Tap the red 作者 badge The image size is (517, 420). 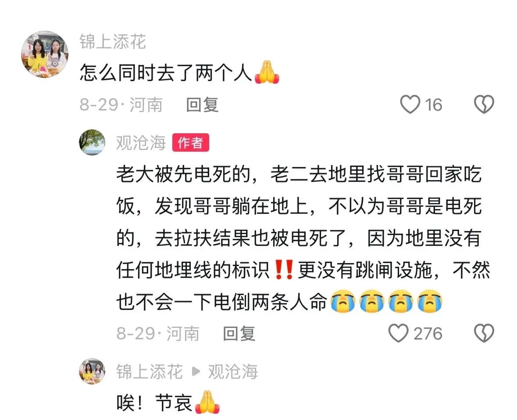tap(191, 142)
